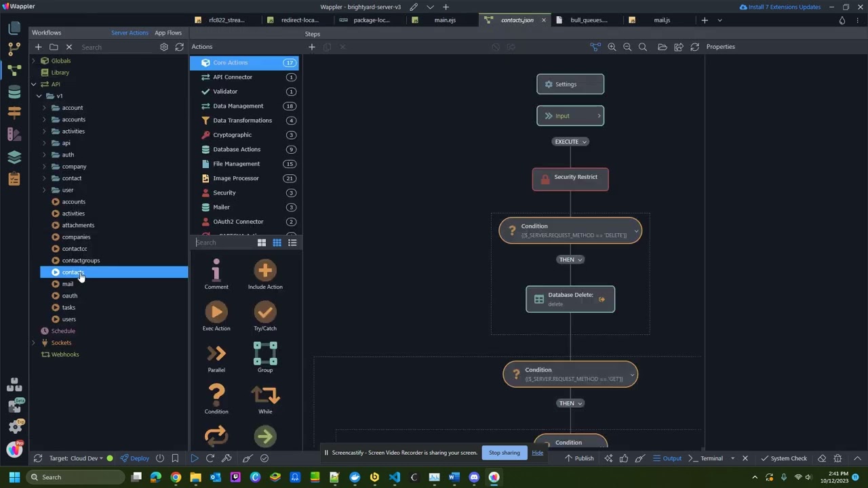Select the Mailer category
This screenshot has width=868, height=488.
[244, 207]
